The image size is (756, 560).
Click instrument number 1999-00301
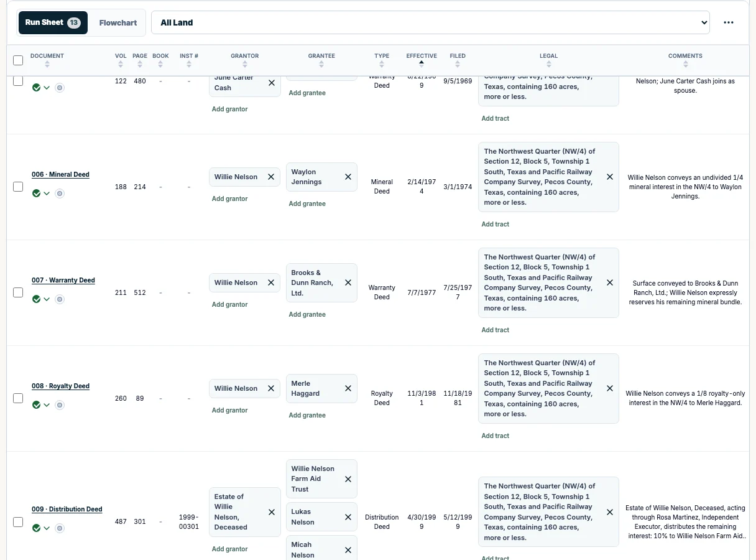click(x=189, y=521)
